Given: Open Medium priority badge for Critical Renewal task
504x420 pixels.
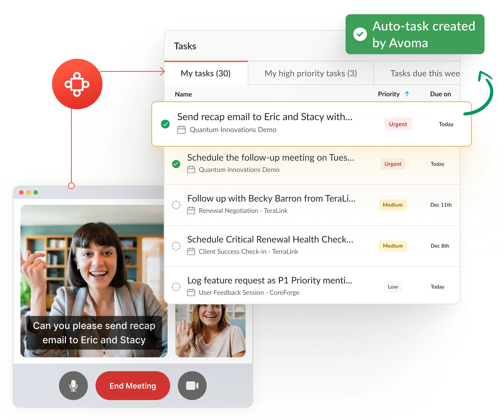Looking at the screenshot, I should [393, 246].
